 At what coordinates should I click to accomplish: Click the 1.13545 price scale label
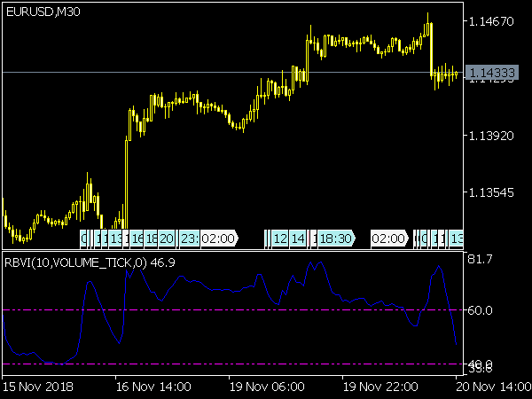pos(491,192)
